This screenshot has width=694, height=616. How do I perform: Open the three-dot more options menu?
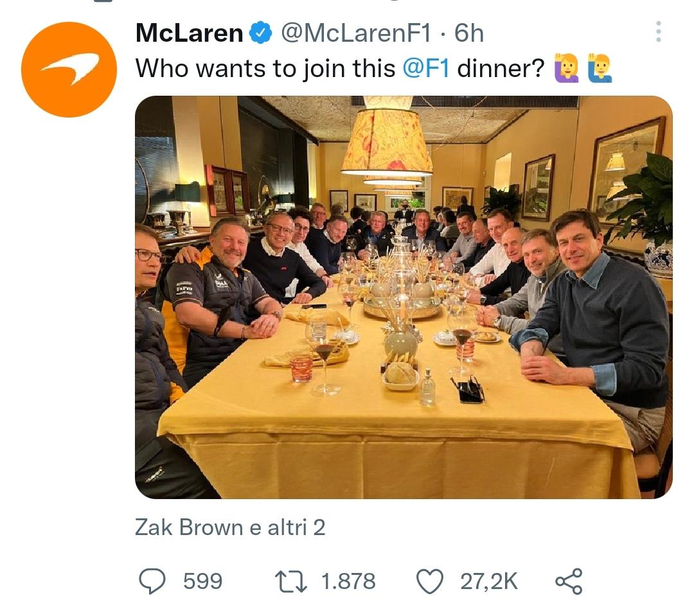(x=658, y=31)
